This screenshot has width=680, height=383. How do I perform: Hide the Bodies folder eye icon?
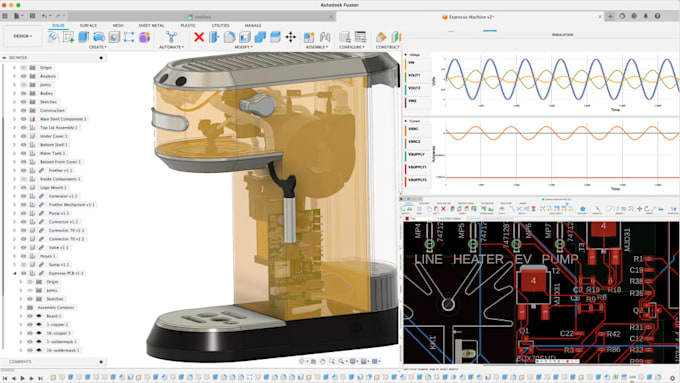click(24, 93)
